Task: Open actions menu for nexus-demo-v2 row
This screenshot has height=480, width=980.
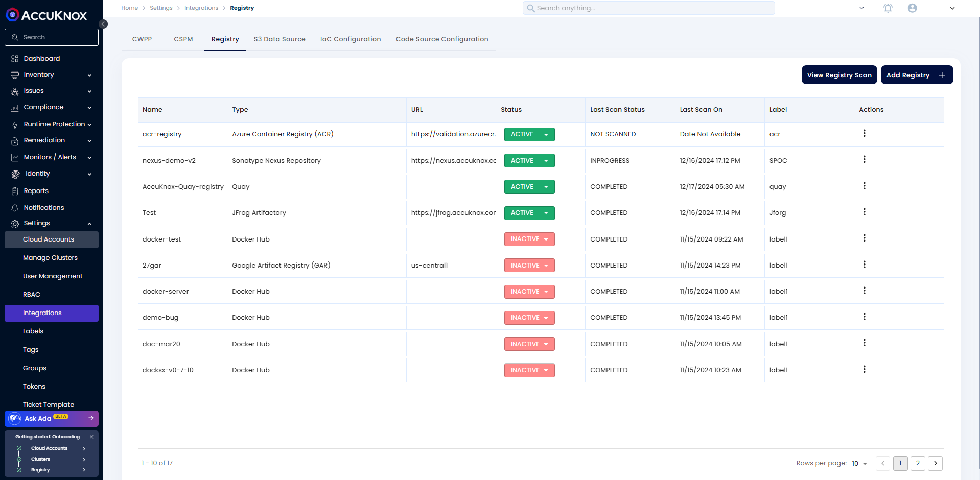Action: click(864, 159)
